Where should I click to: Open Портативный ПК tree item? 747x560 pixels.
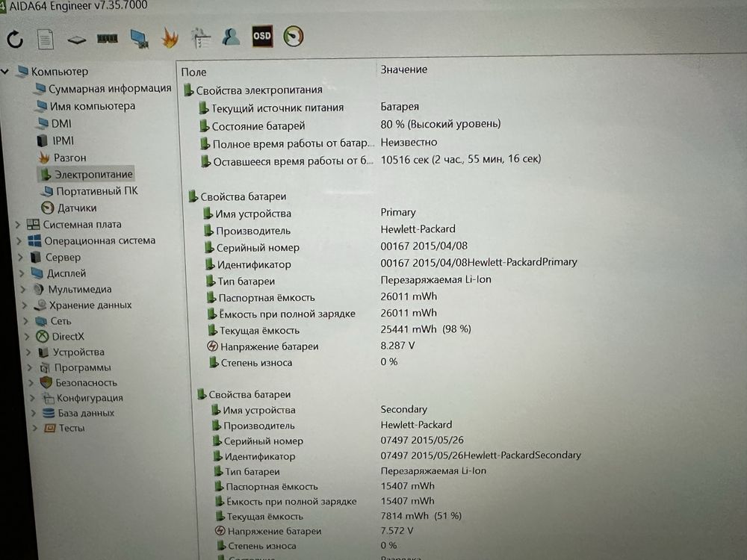pyautogui.click(x=96, y=191)
